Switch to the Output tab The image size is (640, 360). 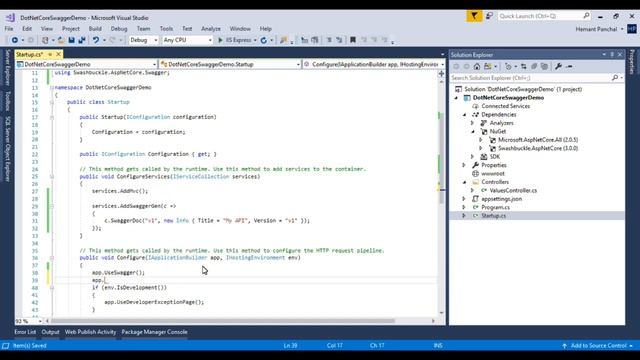click(x=50, y=332)
